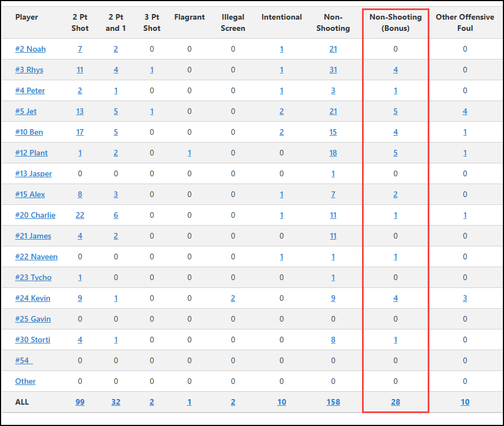Open player #23 Tycho link
Screen dimensions: 504x426
33,277
